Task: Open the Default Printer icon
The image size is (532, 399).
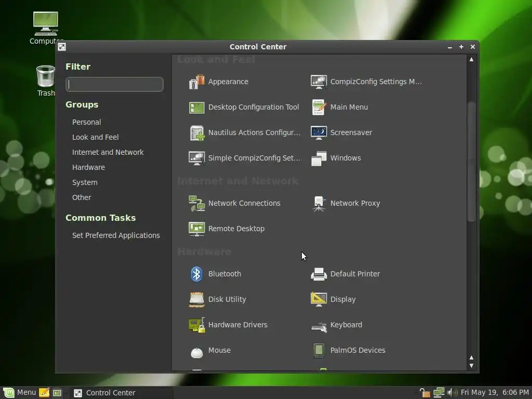Action: click(318, 274)
